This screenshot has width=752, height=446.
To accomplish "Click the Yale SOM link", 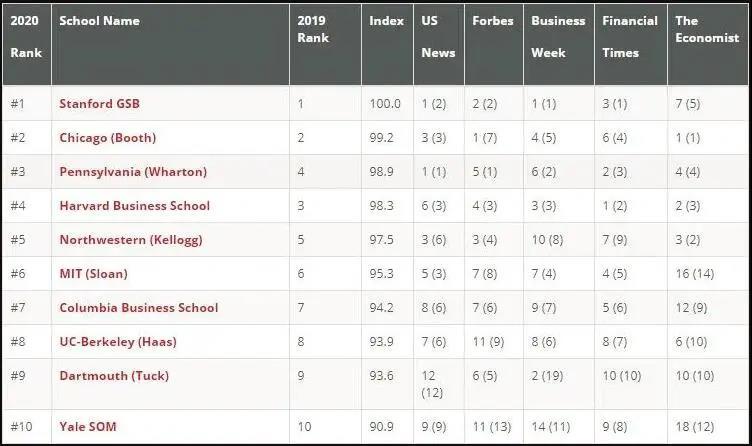I will [x=88, y=427].
